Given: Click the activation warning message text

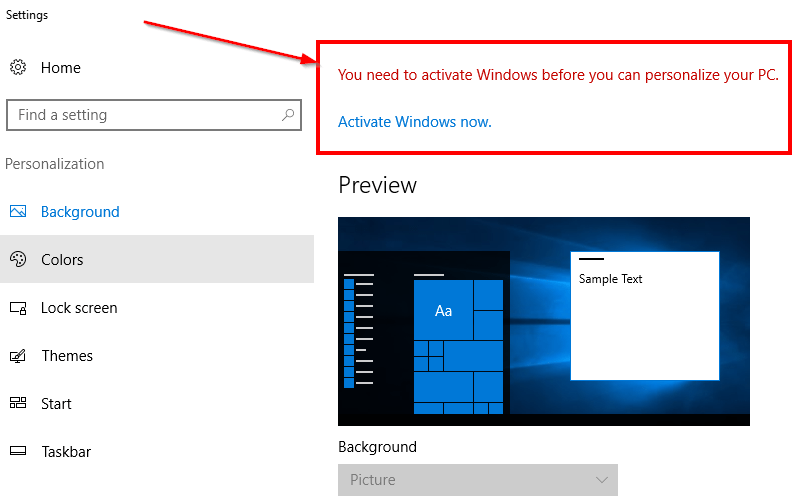Looking at the screenshot, I should coord(558,75).
